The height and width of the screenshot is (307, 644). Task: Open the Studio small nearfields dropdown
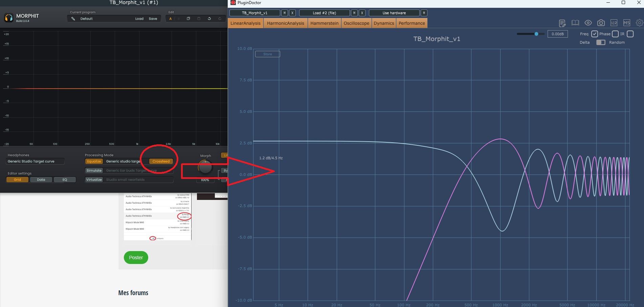click(139, 180)
